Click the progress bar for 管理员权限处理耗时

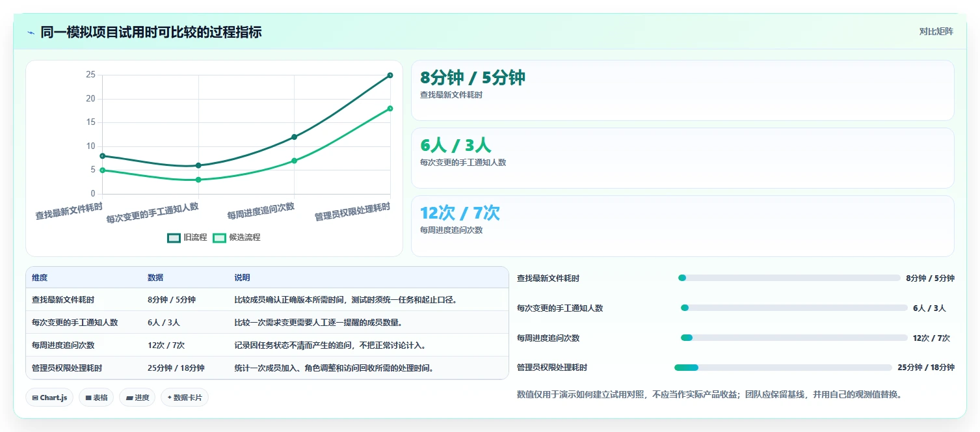tap(784, 368)
